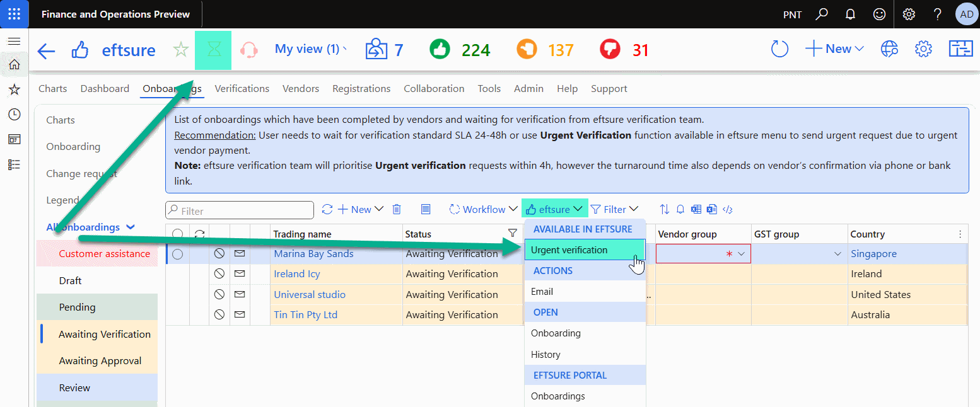Open Favorites star in left sidebar

pos(14,89)
